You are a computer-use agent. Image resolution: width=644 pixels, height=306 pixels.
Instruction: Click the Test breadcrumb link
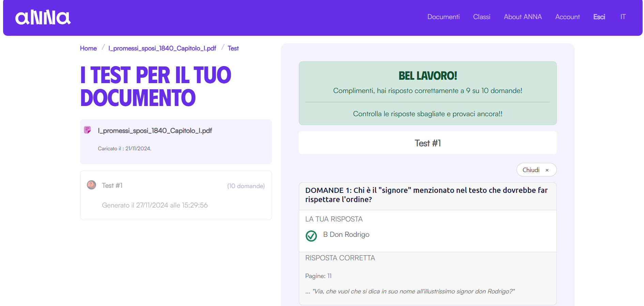[233, 48]
